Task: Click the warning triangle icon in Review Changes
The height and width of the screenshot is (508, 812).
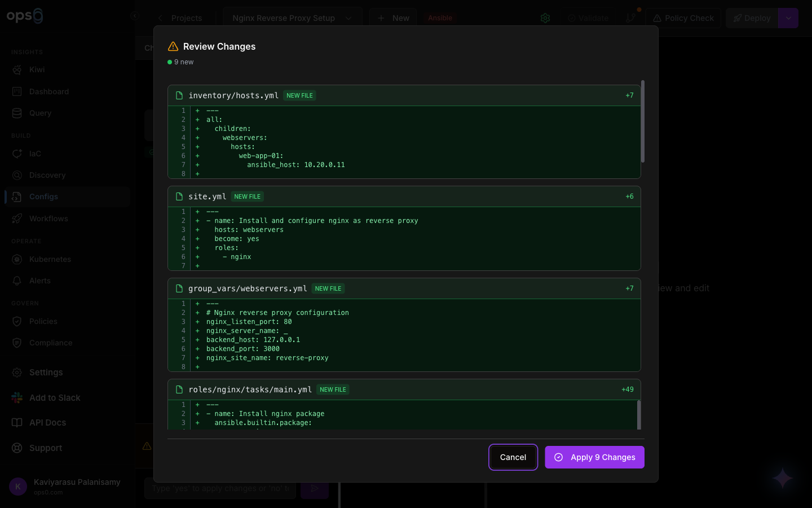Action: 173,46
